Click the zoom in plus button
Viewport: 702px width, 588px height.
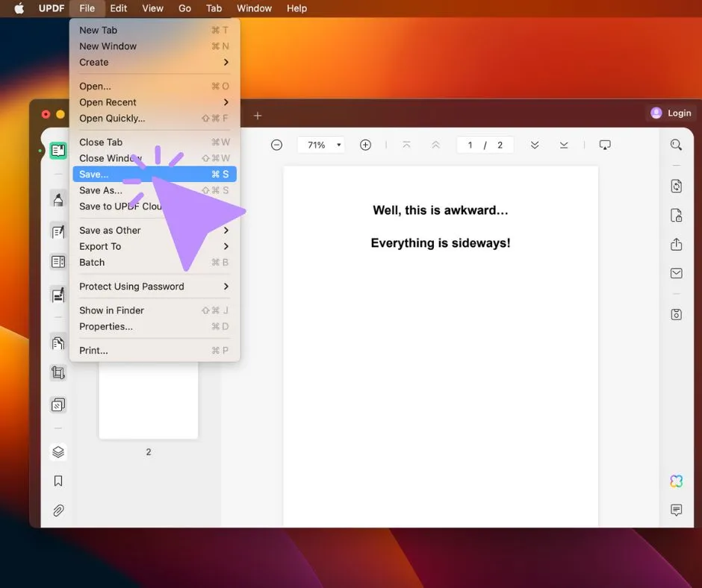click(x=365, y=145)
